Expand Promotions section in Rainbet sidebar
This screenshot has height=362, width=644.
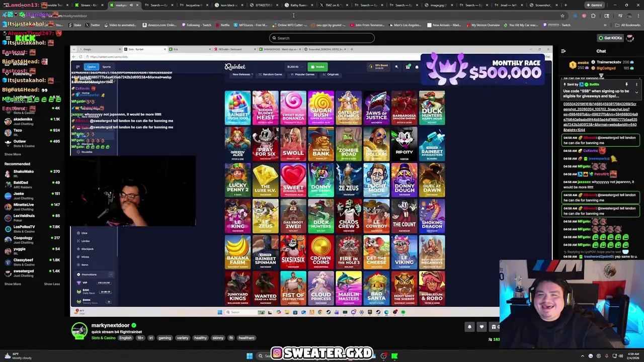[94, 275]
